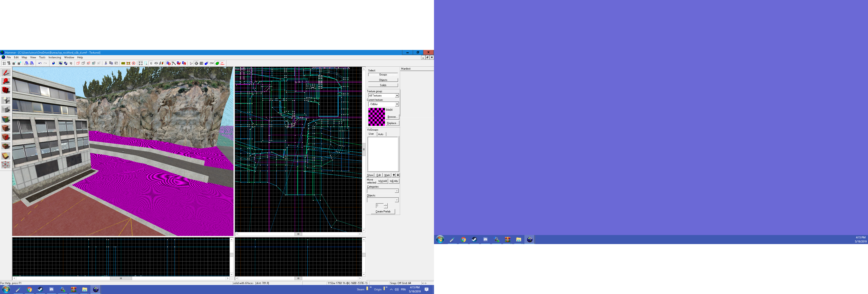This screenshot has height=294, width=868.
Task: Select the Apply Current Texture tool
Action: (6, 128)
